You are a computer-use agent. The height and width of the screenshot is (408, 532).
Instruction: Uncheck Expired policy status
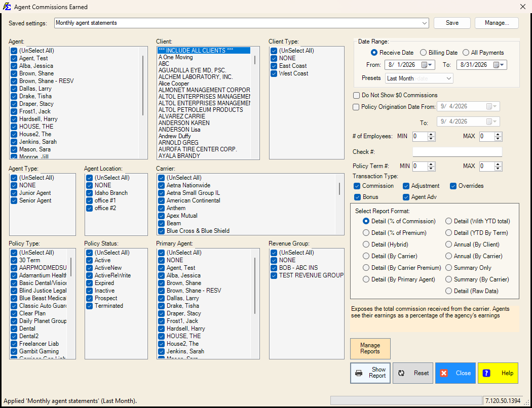[x=89, y=283]
